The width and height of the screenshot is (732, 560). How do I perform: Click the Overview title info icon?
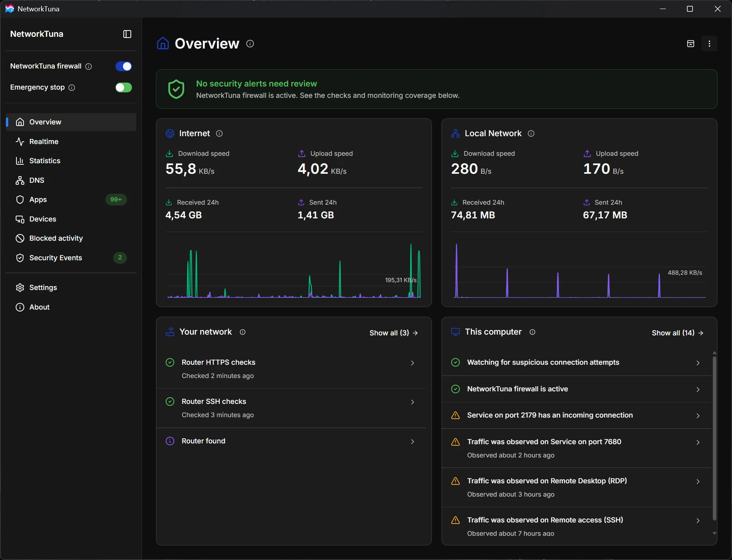pyautogui.click(x=250, y=44)
